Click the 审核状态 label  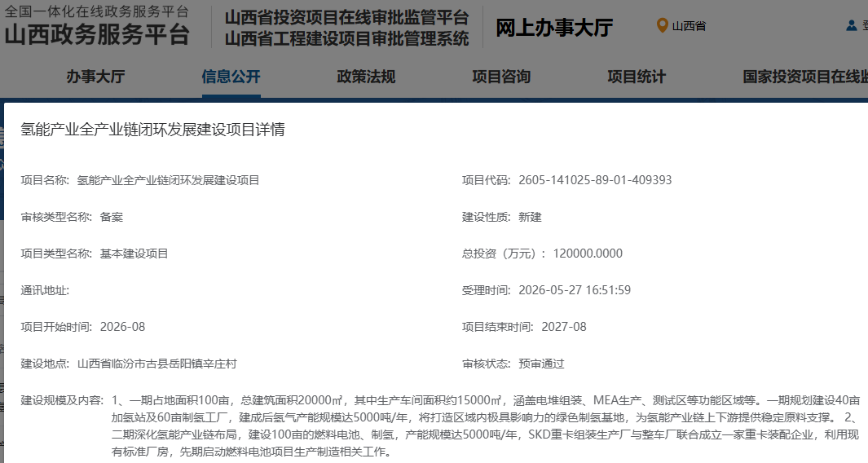coord(486,364)
